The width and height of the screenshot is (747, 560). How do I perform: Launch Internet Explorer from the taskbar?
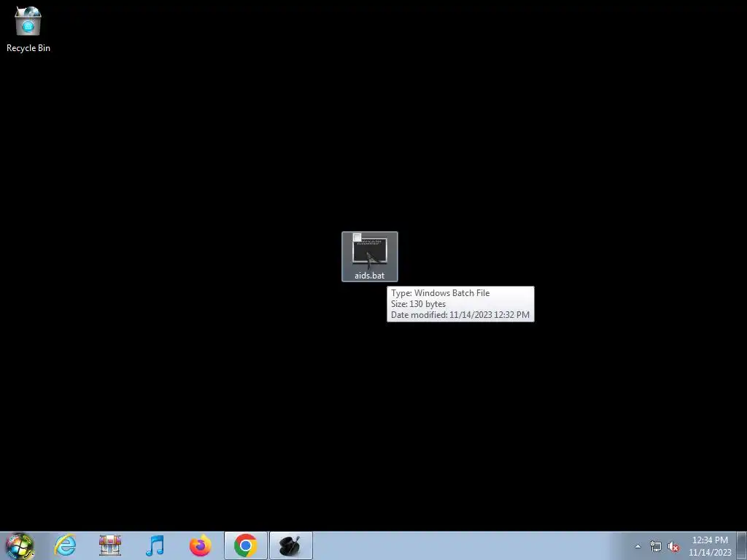[65, 545]
